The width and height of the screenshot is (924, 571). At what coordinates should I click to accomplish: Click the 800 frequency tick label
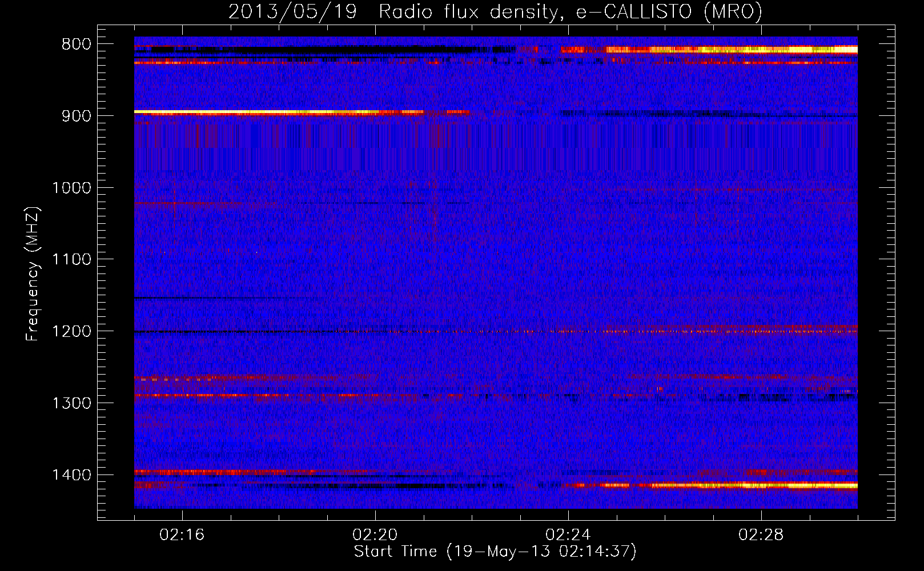[77, 45]
